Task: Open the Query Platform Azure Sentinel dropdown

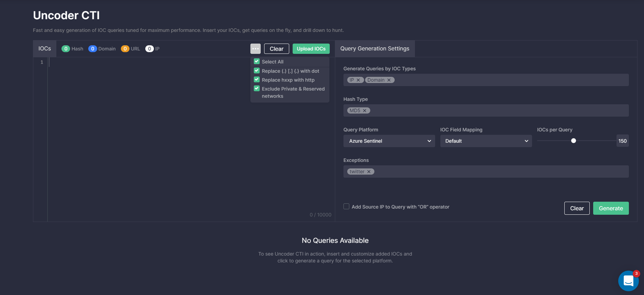Action: [x=389, y=141]
